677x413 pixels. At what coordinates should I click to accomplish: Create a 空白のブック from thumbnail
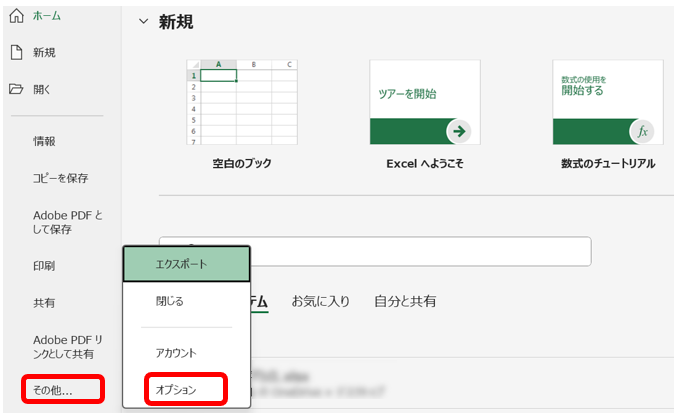pos(242,102)
